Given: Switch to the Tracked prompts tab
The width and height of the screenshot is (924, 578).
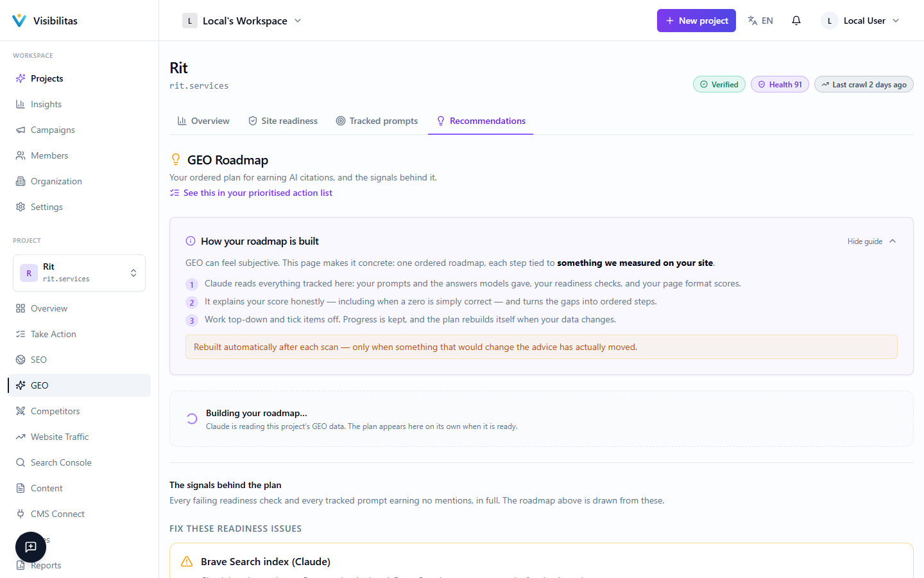Looking at the screenshot, I should (x=377, y=121).
